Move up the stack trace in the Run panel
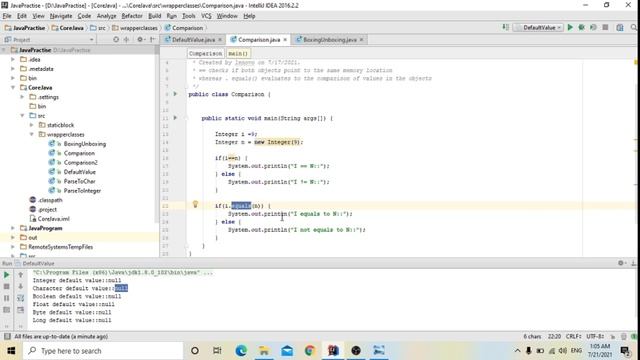This screenshot has height=360, width=640. (20, 275)
